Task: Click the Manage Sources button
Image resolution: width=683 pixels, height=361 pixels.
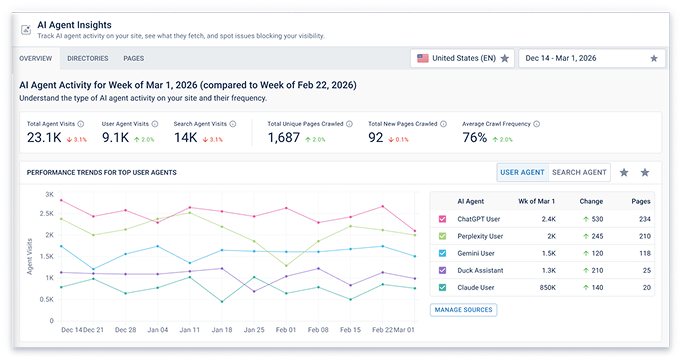Action: 463,310
